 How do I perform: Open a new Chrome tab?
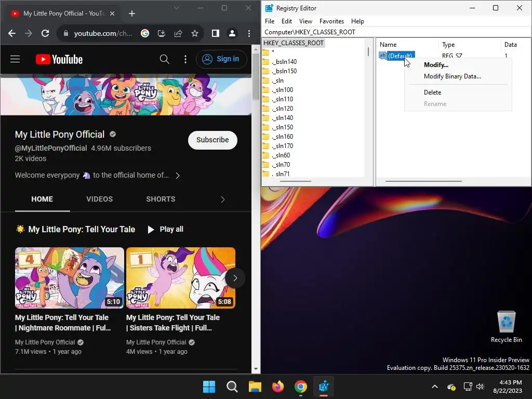(132, 13)
